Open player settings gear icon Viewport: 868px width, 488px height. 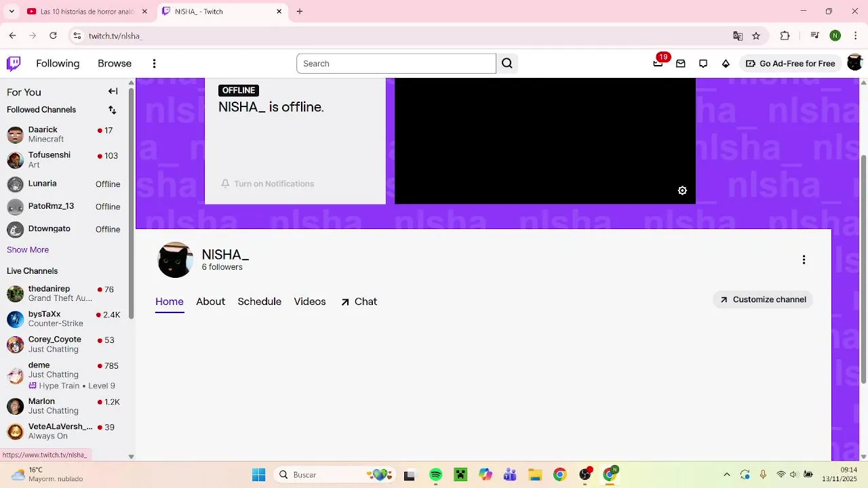pyautogui.click(x=682, y=190)
